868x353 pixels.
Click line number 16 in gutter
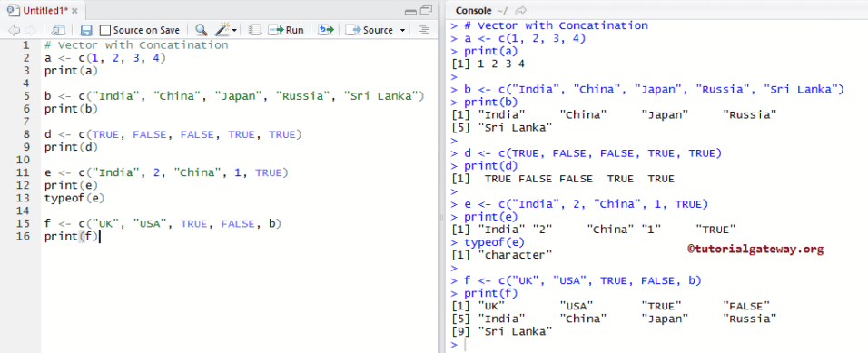pos(24,236)
